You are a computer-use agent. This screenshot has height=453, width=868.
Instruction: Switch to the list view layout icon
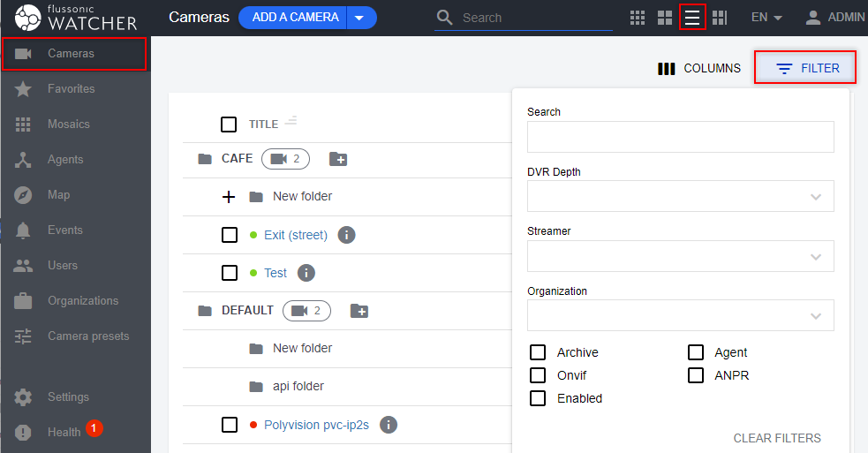tap(692, 18)
